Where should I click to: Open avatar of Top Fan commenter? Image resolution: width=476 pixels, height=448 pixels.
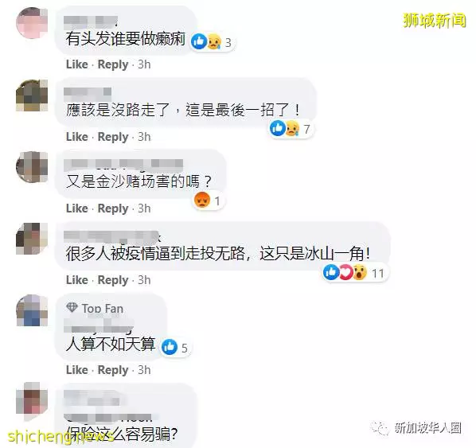pos(32,310)
